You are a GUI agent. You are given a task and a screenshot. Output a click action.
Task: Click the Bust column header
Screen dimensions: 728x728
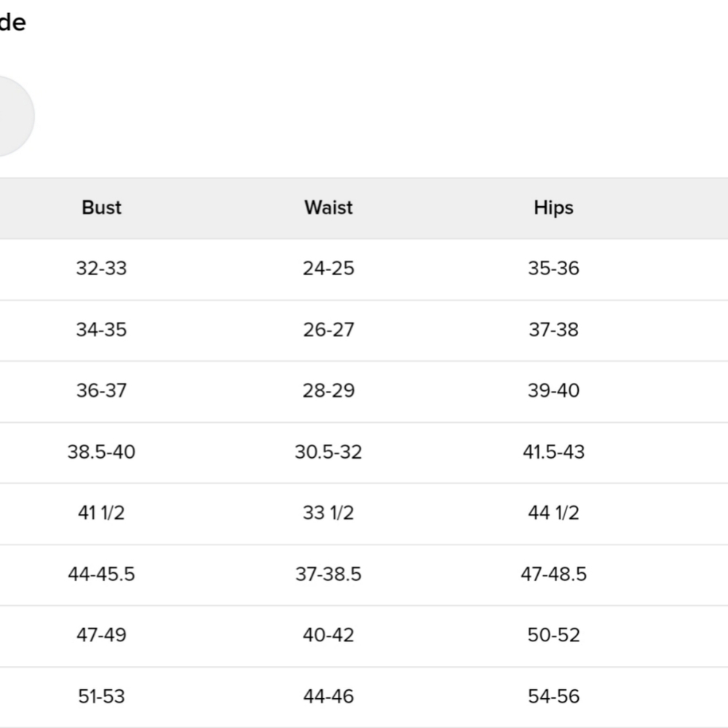(101, 207)
